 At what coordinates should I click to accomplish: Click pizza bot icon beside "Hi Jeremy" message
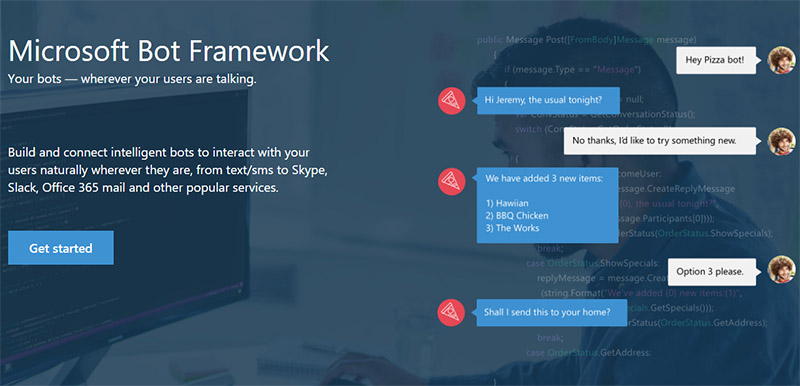452,100
